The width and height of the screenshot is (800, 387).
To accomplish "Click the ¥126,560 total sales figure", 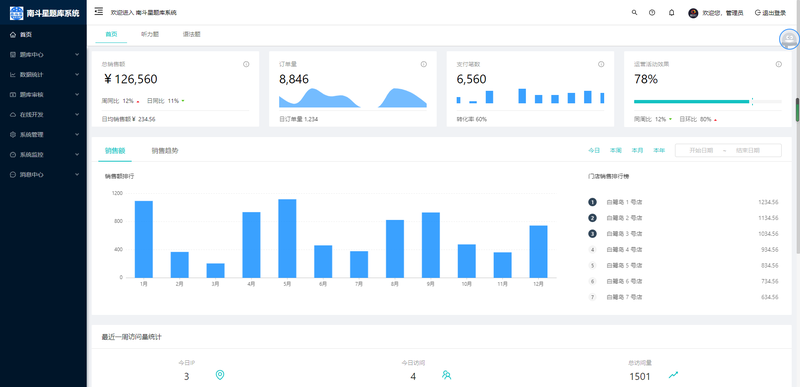I will point(131,79).
